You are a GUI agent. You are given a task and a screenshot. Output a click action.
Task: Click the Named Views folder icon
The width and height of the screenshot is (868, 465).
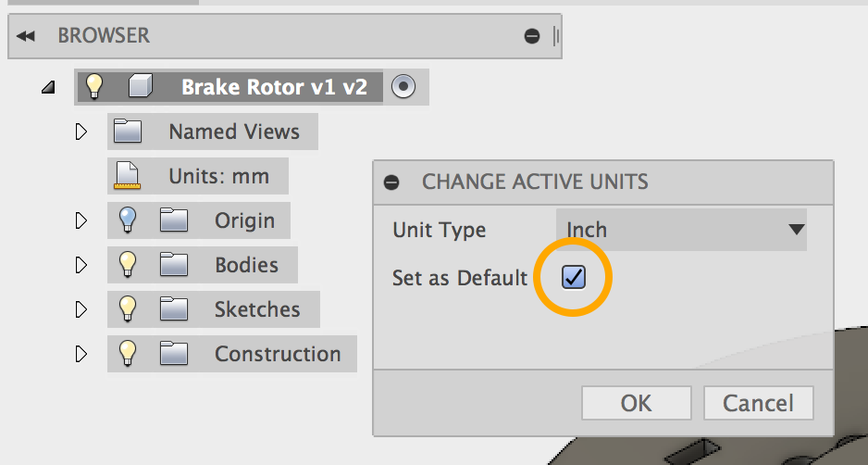(x=127, y=132)
